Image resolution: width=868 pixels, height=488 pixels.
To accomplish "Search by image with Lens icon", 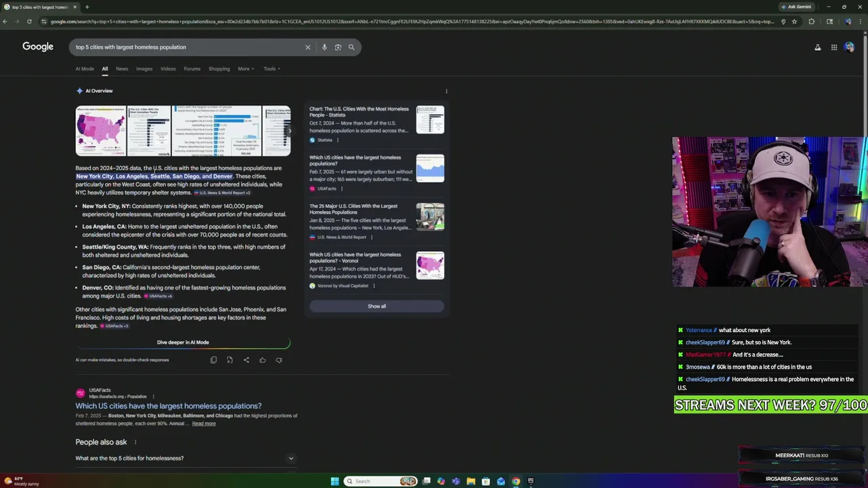I will click(x=338, y=47).
